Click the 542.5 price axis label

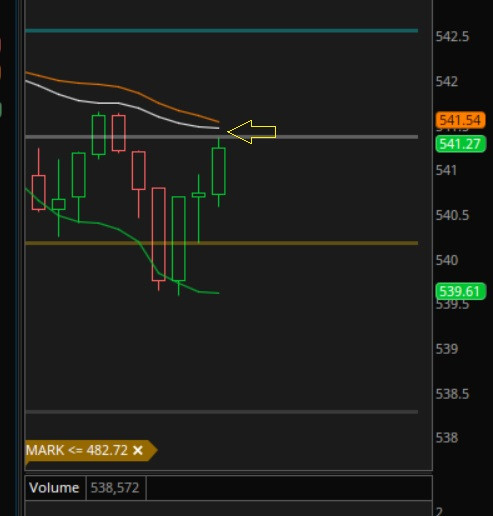coord(452,37)
